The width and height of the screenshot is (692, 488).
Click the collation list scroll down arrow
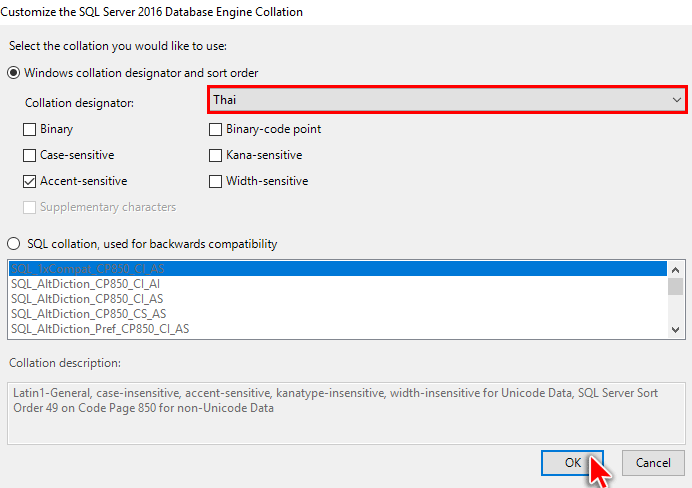676,330
